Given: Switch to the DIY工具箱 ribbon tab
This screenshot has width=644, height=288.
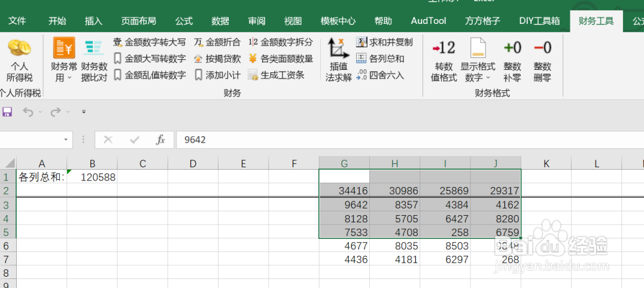Looking at the screenshot, I should [539, 21].
